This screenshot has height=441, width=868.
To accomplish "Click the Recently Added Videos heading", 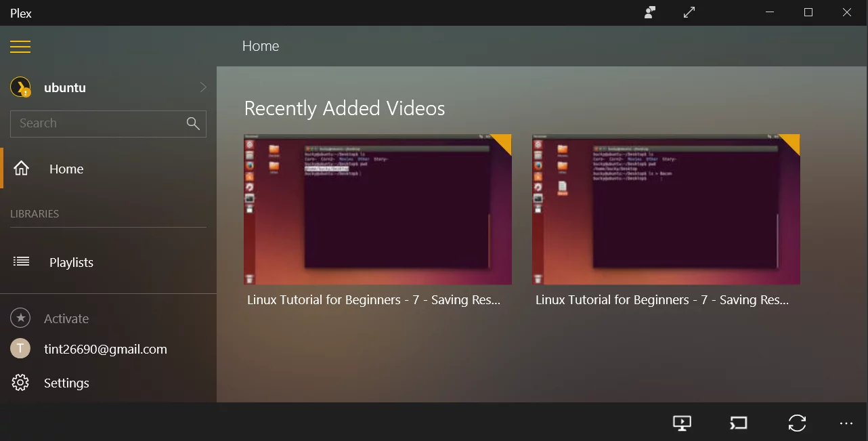I will click(345, 108).
